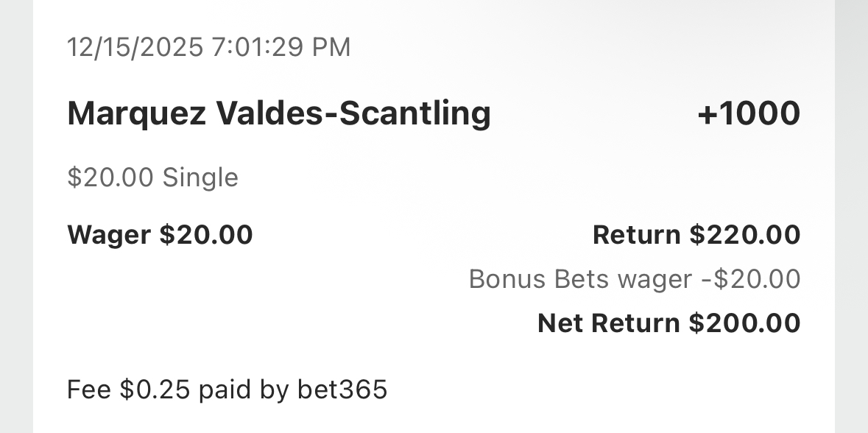Tap the Return label above Bonus Bets
868x433 pixels.
point(636,236)
